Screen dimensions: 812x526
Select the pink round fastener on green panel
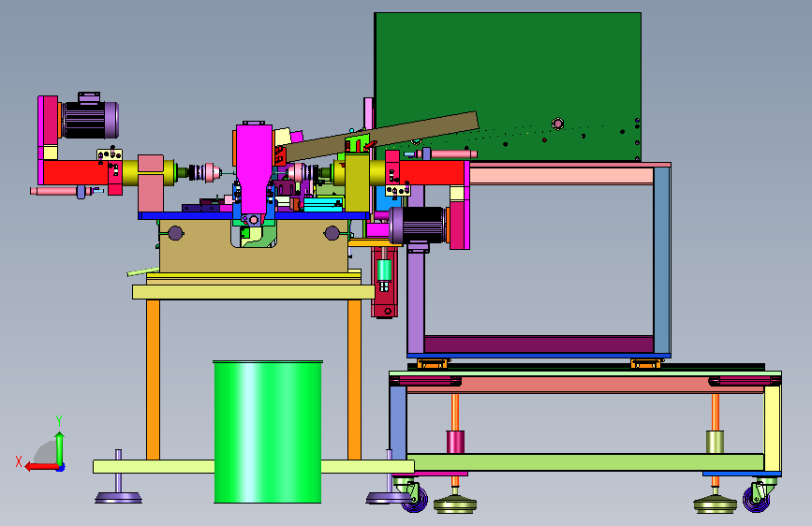[x=558, y=124]
